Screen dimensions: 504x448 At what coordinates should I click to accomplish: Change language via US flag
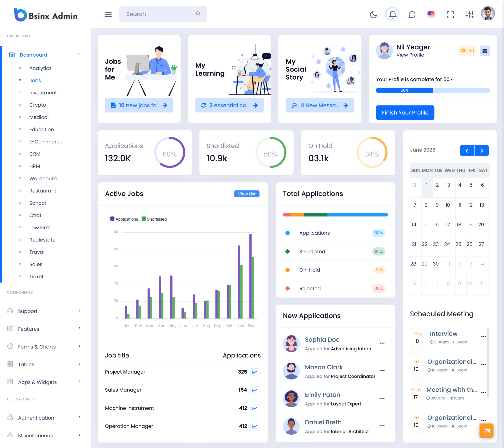pos(431,15)
